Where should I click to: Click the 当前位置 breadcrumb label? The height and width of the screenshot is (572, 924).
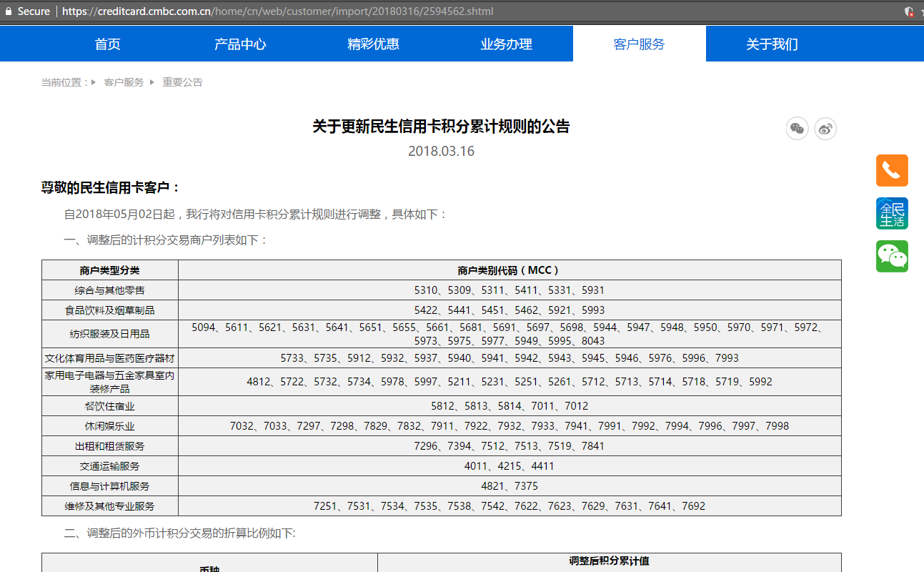(64, 82)
